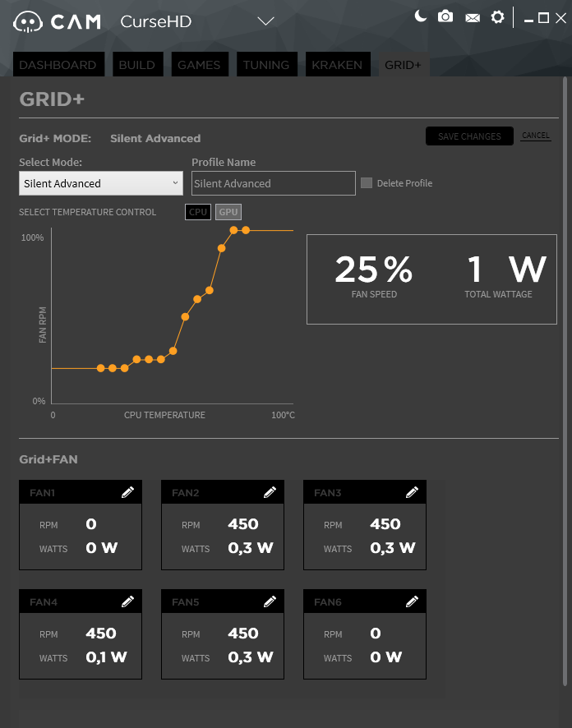
Task: Minimize the CAM window
Action: (528, 19)
